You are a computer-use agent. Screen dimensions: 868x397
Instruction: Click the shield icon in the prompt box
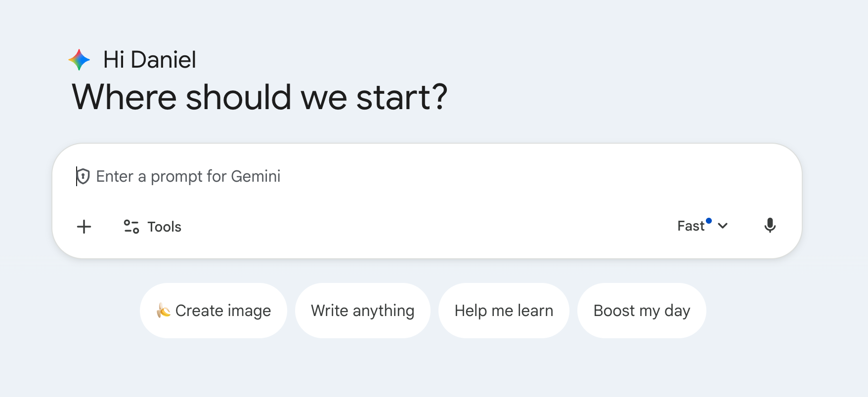click(x=83, y=176)
